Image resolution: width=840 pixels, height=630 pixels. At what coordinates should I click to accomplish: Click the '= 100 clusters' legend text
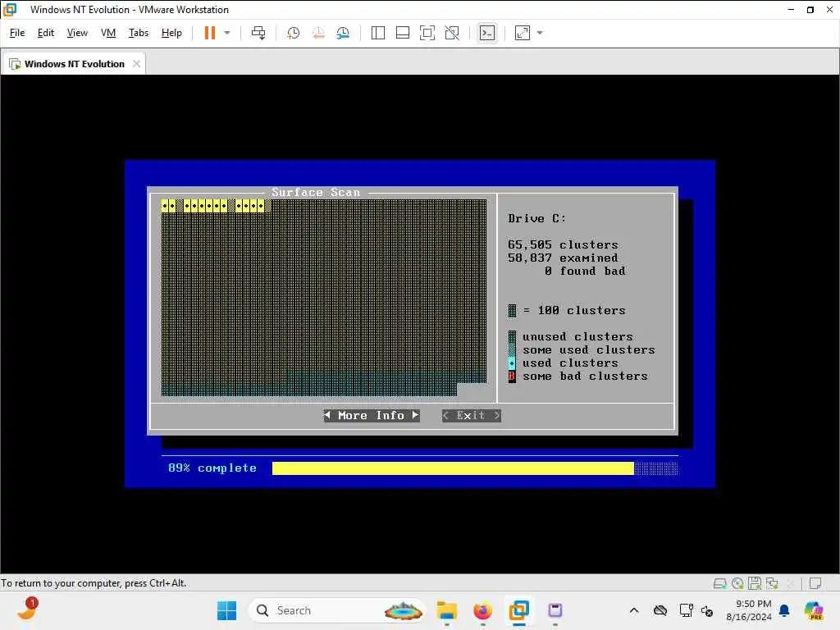pyautogui.click(x=574, y=311)
